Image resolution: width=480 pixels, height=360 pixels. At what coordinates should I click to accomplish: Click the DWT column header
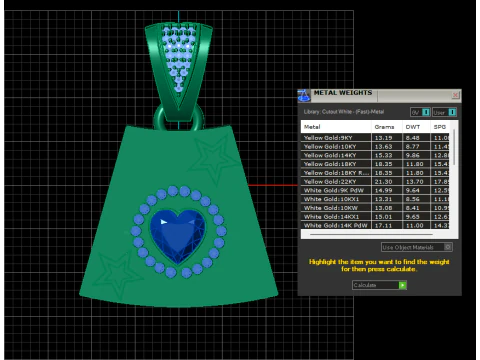pyautogui.click(x=416, y=127)
